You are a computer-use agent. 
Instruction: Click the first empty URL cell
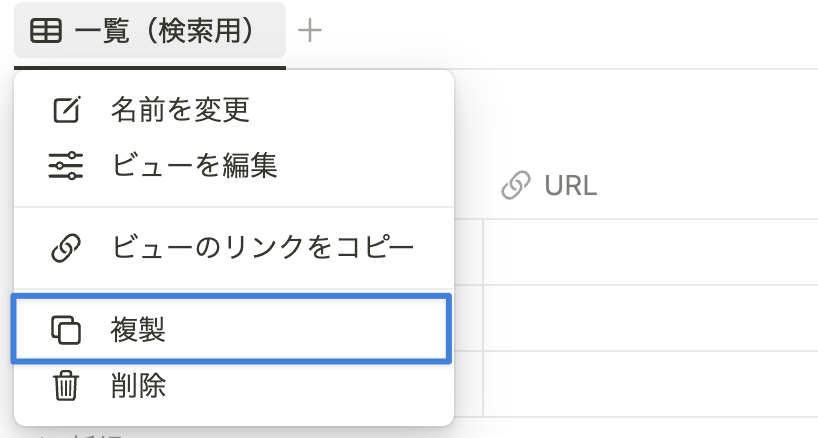click(x=650, y=252)
